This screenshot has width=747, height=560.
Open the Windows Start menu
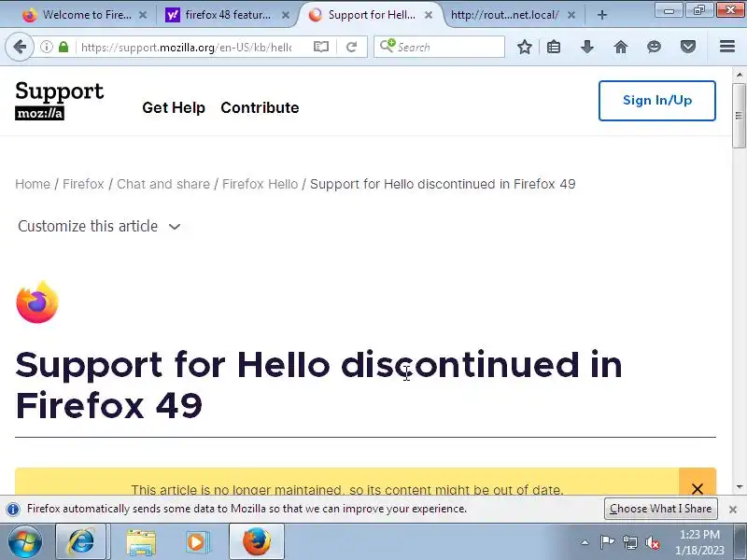pos(25,541)
